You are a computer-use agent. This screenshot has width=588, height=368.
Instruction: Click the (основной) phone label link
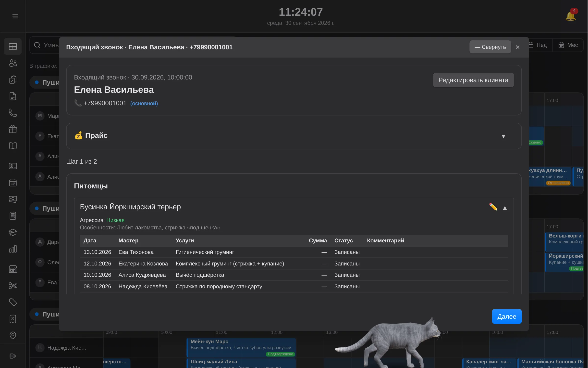(144, 104)
